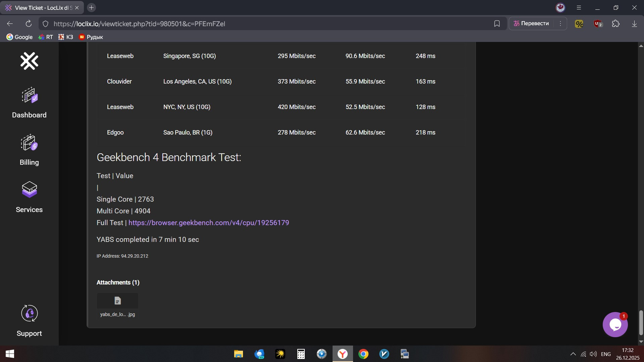Viewport: 644px width, 362px height.
Task: Click the Clouvider provider cell
Action: click(119, 82)
